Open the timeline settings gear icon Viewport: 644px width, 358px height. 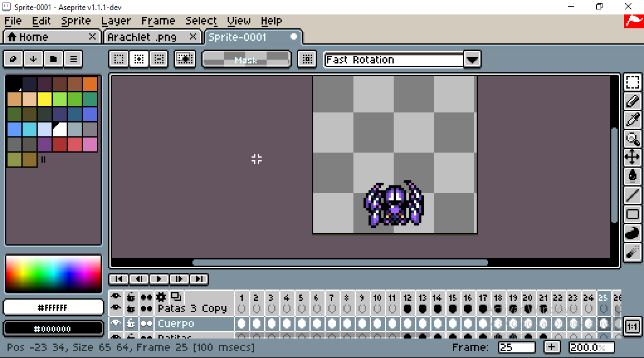point(161,297)
